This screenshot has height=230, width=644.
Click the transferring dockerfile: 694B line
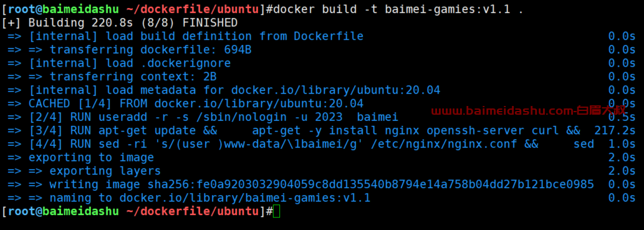coord(130,50)
